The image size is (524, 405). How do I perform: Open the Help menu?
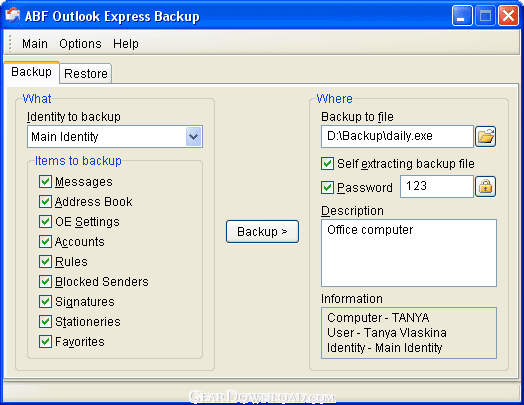coord(126,44)
